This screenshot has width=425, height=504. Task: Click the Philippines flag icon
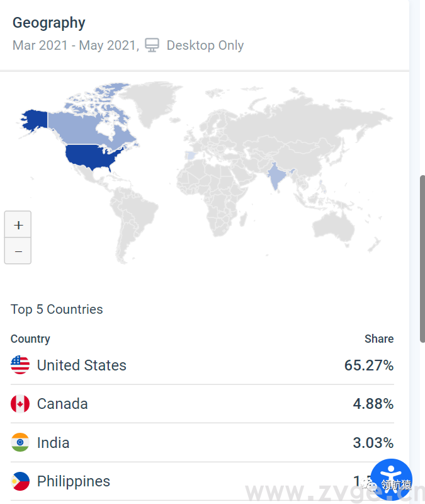[x=20, y=481]
